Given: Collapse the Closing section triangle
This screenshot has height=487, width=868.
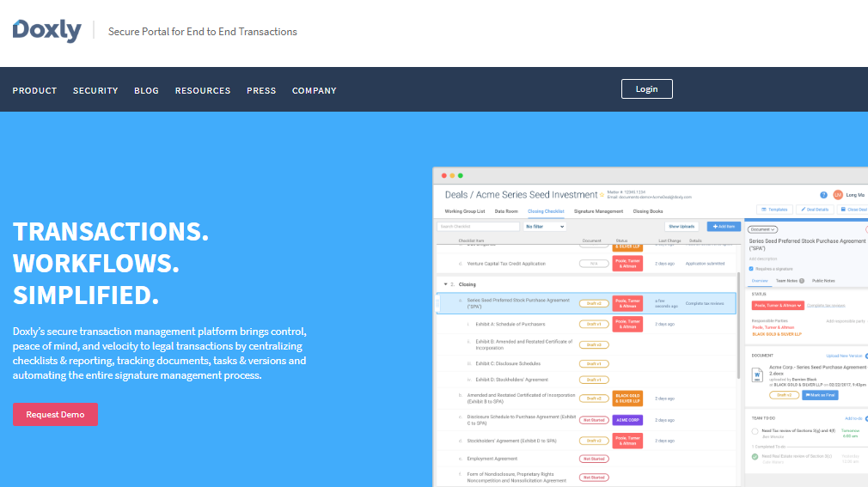Looking at the screenshot, I should click(446, 284).
